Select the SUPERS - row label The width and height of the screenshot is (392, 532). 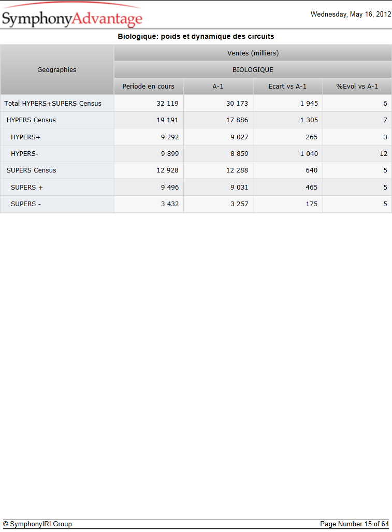pos(26,204)
